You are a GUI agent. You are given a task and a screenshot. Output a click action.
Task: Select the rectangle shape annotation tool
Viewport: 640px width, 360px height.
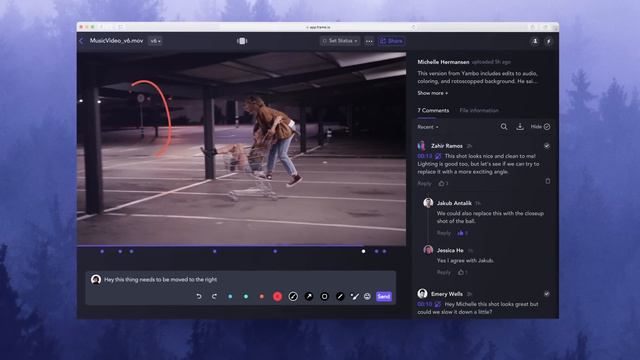tap(324, 297)
